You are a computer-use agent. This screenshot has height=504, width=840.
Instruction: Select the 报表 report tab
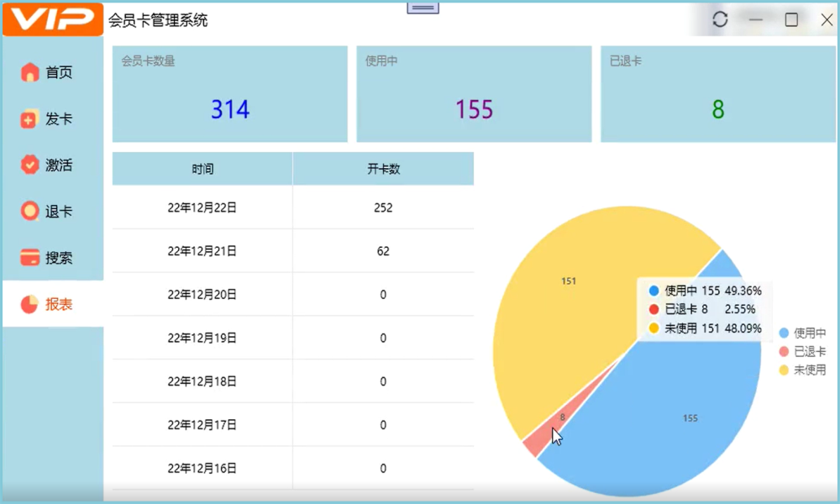(x=53, y=304)
